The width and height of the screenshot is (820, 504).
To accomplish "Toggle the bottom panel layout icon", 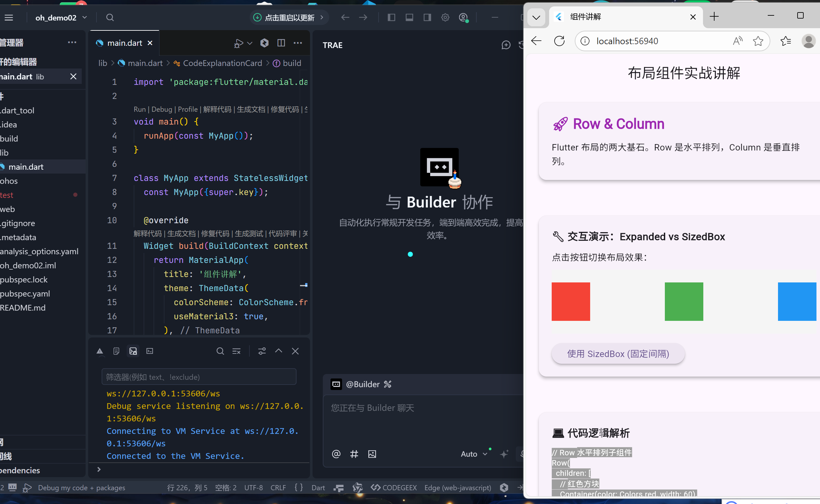I will click(409, 17).
